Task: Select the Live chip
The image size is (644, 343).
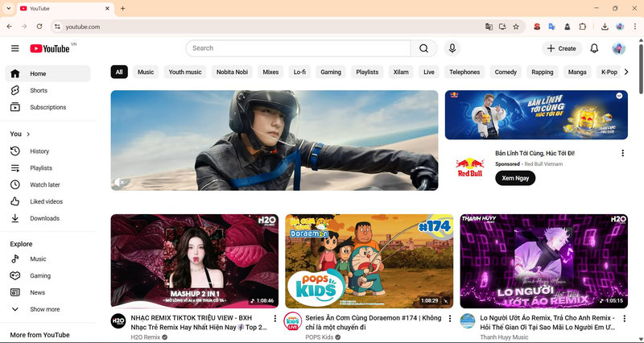Action: (x=429, y=72)
